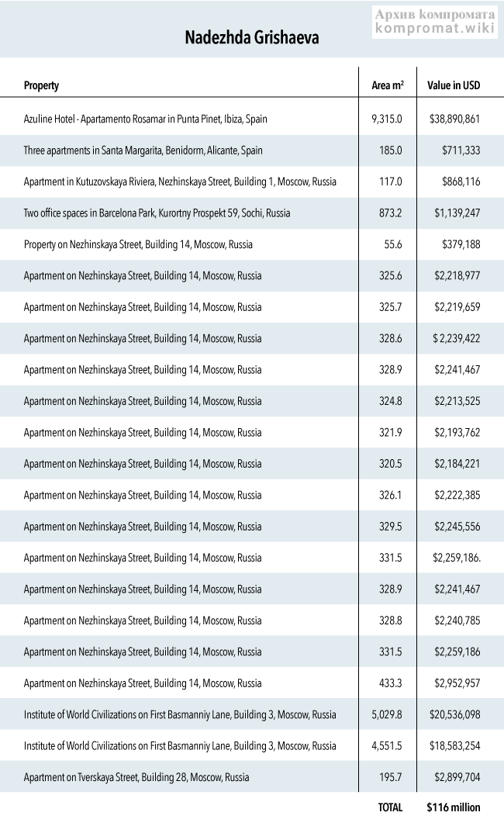Click the Tverskaya Street apartment entry

(136, 776)
